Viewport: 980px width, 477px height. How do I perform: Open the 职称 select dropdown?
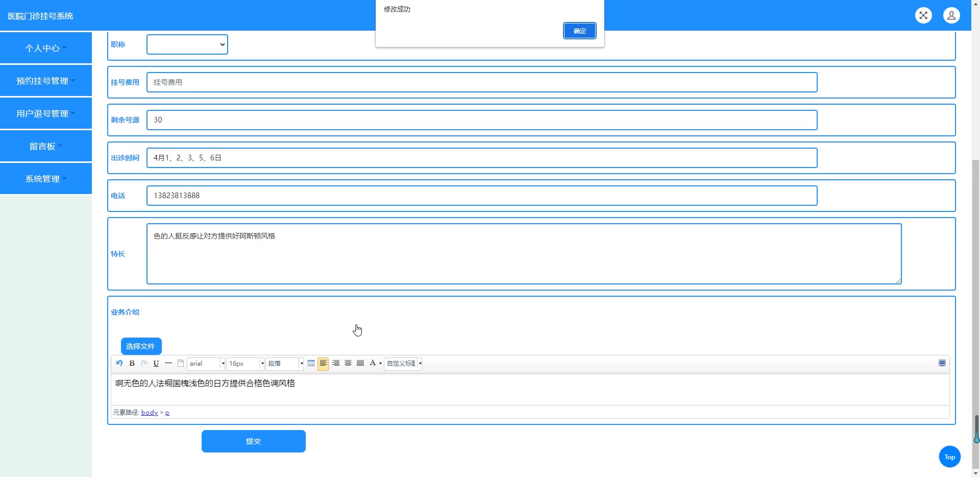tap(187, 44)
